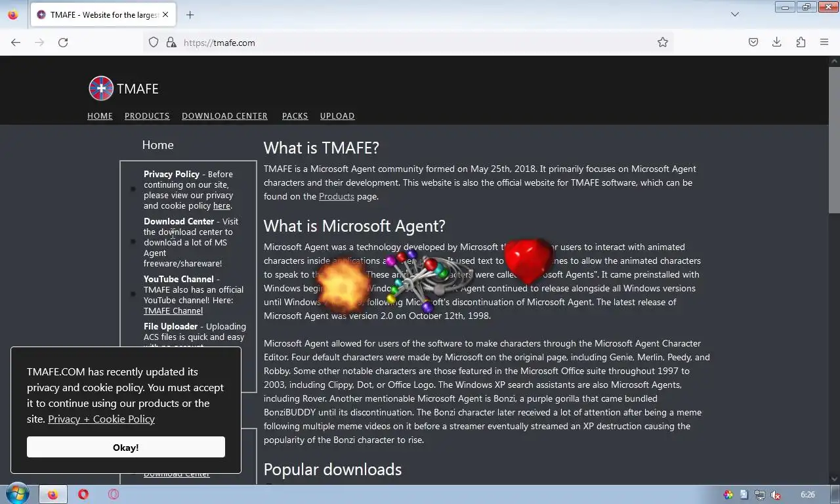Click the scrollbar up arrow
This screenshot has width=840, height=504.
point(834,61)
